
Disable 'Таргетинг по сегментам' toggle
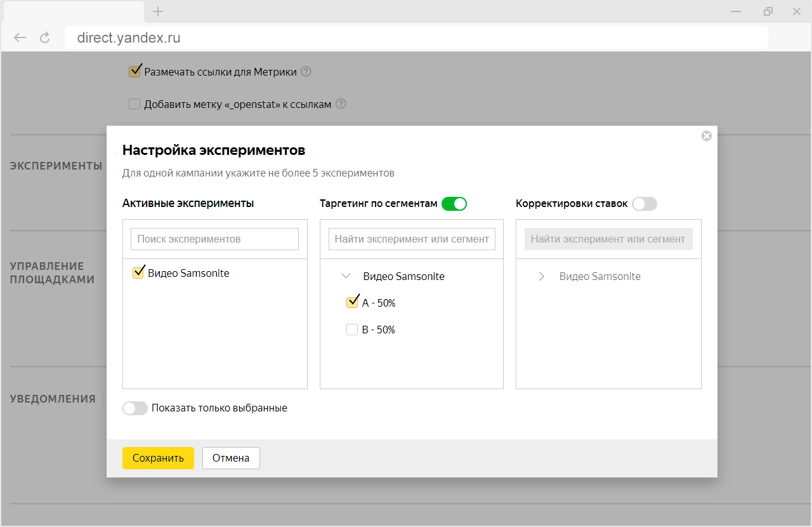[x=454, y=204]
